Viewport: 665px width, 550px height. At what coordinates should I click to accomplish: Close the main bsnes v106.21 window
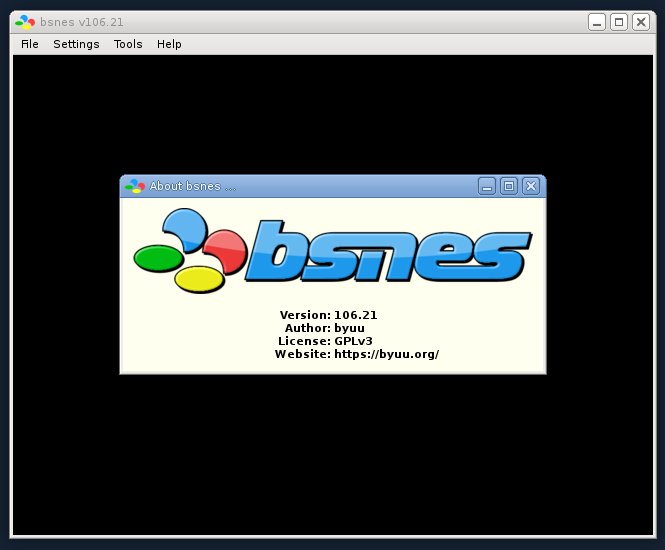coord(641,22)
